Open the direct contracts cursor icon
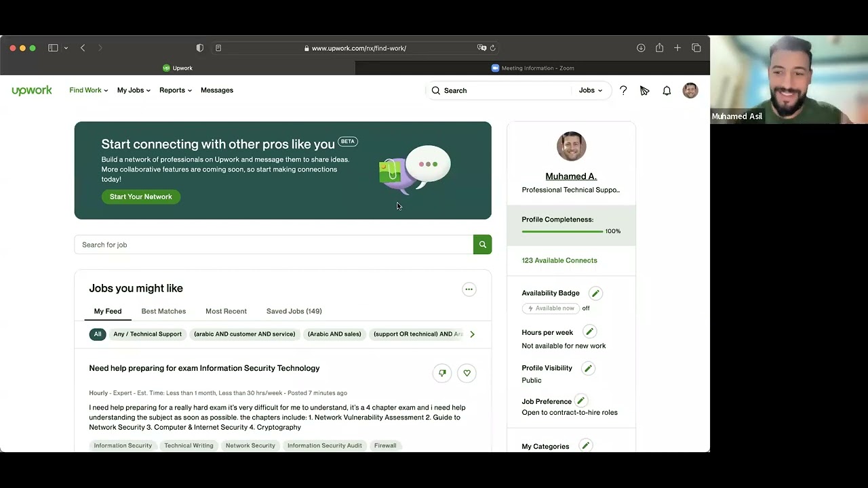The image size is (868, 488). point(645,90)
